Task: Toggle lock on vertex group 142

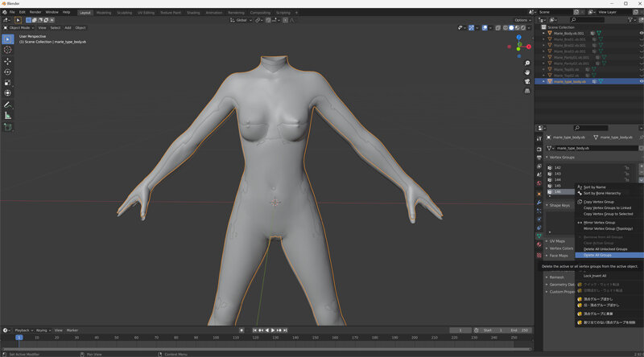Action: click(x=627, y=168)
